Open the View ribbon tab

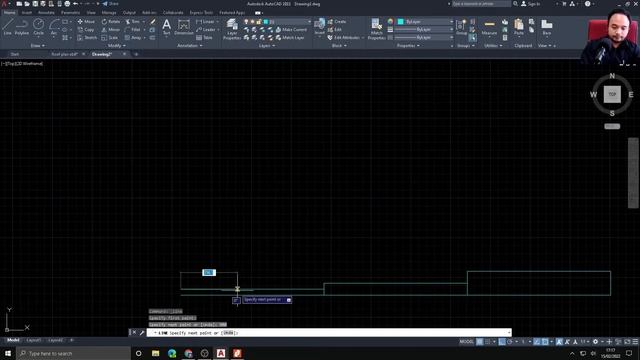click(91, 13)
